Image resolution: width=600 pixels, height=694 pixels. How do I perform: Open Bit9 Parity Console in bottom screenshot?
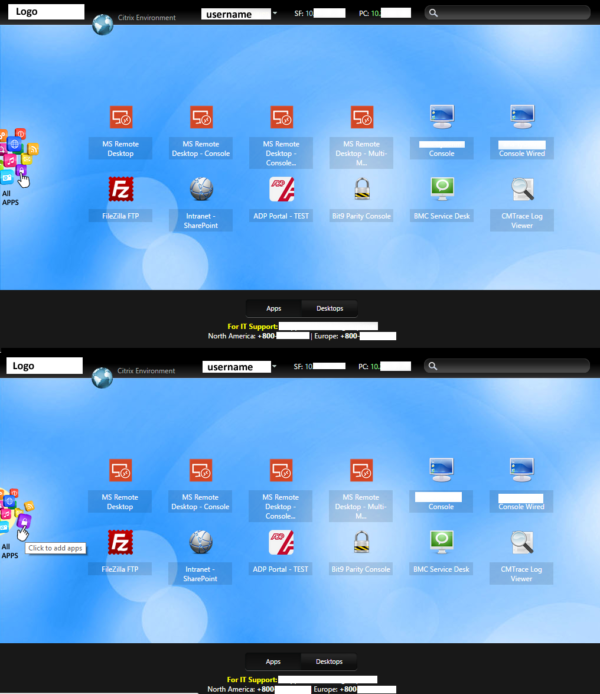(362, 542)
